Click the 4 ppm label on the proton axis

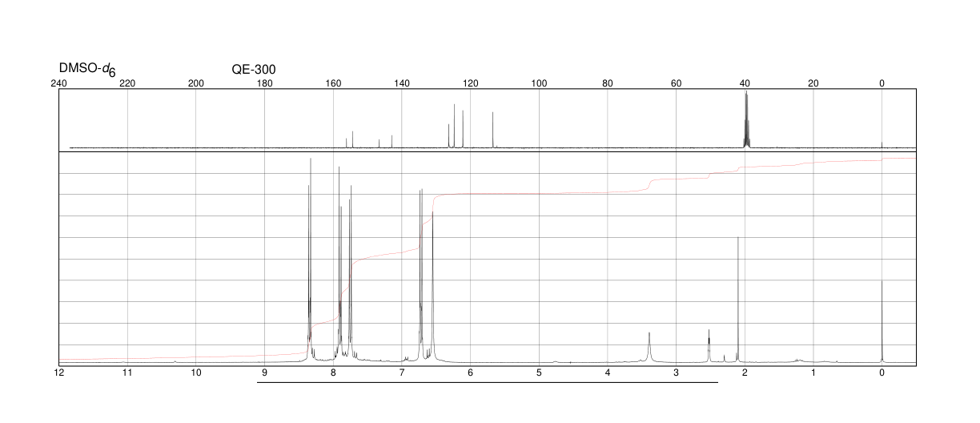click(x=608, y=373)
